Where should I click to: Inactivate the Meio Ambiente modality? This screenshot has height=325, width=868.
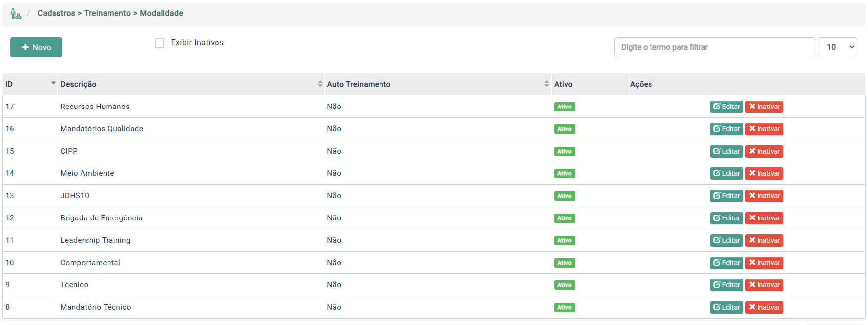click(763, 173)
